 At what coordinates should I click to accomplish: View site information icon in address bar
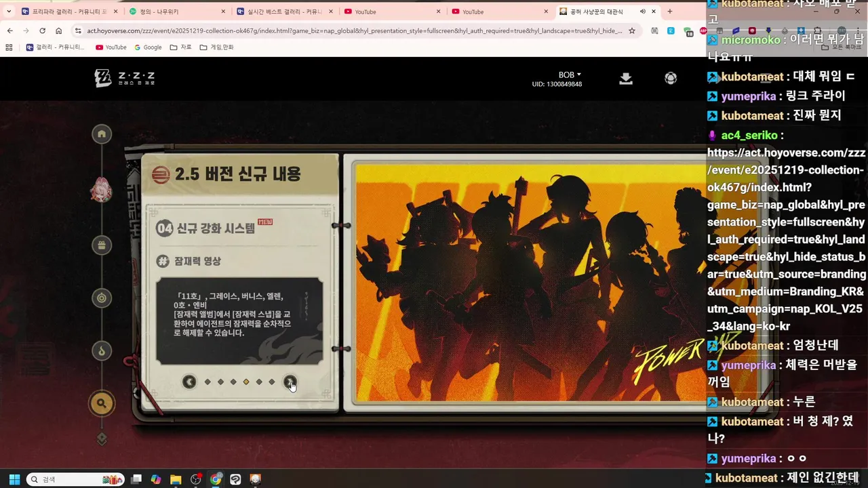coord(78,30)
